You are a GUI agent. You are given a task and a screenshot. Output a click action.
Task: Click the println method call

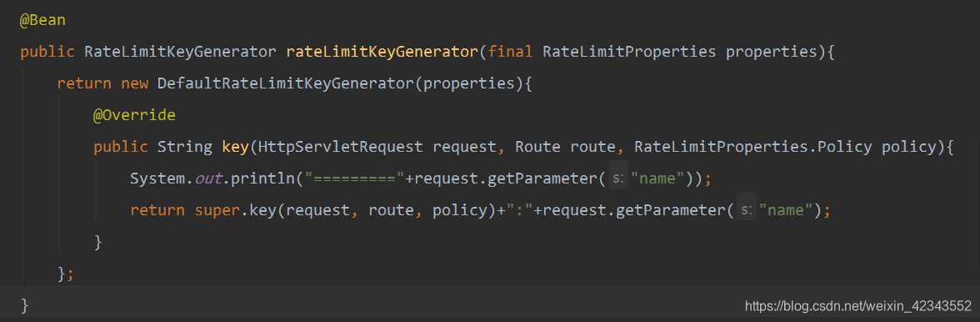[262, 179]
